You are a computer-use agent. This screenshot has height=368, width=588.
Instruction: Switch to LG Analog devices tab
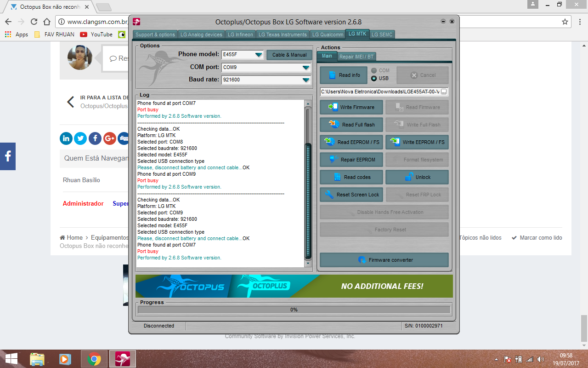[201, 34]
